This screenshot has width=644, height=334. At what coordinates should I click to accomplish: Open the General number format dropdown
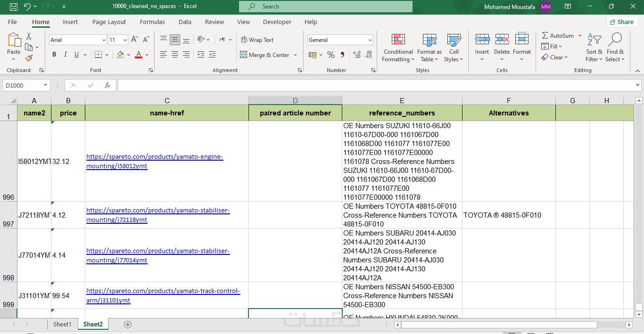tap(370, 40)
